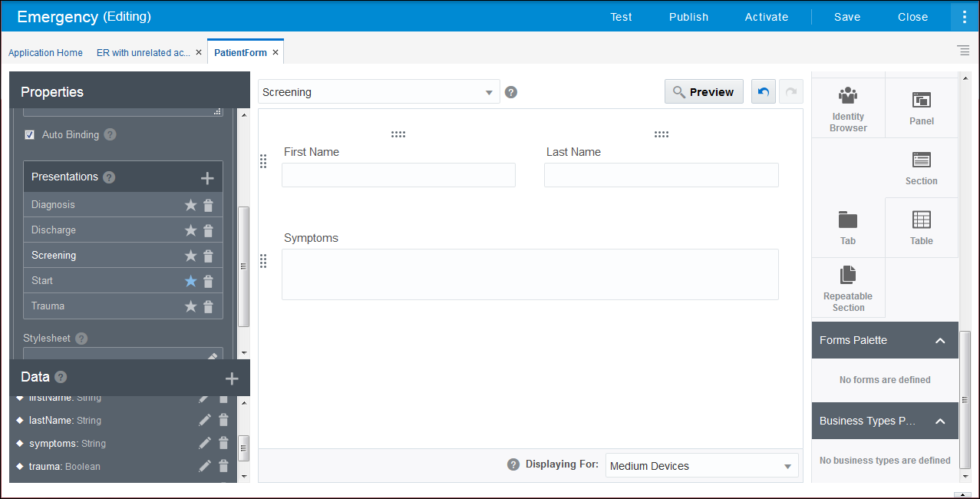Edit the lastName data attribute

pyautogui.click(x=205, y=420)
